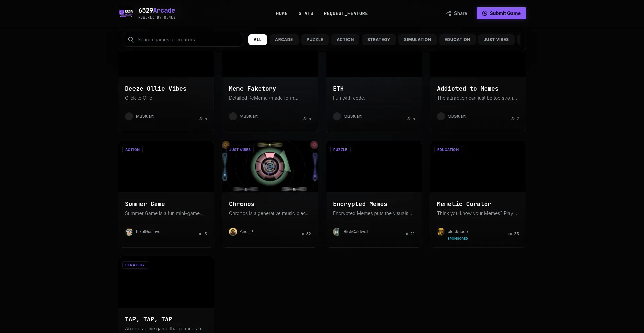
Task: Focus the Search games or creators field
Action: click(188, 40)
